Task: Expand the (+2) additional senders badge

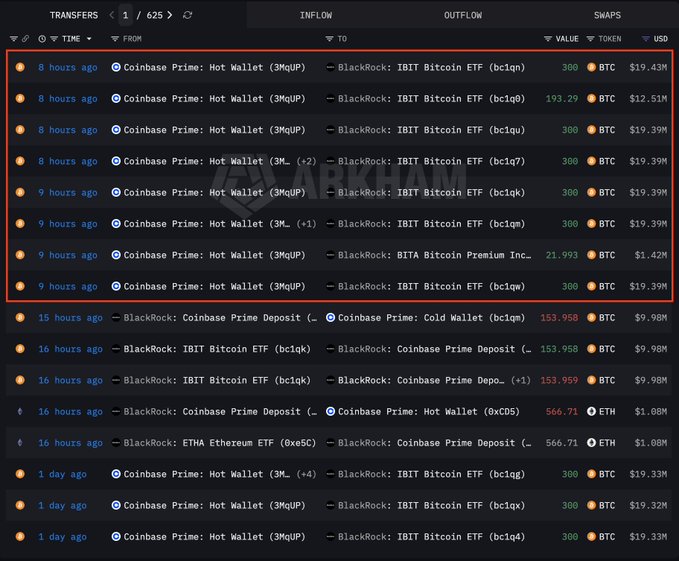Action: click(306, 161)
